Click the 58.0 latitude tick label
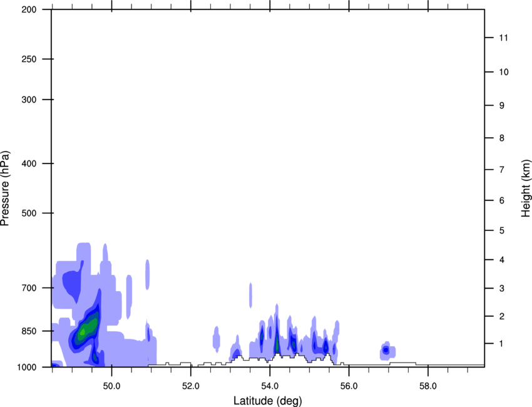 pyautogui.click(x=428, y=386)
